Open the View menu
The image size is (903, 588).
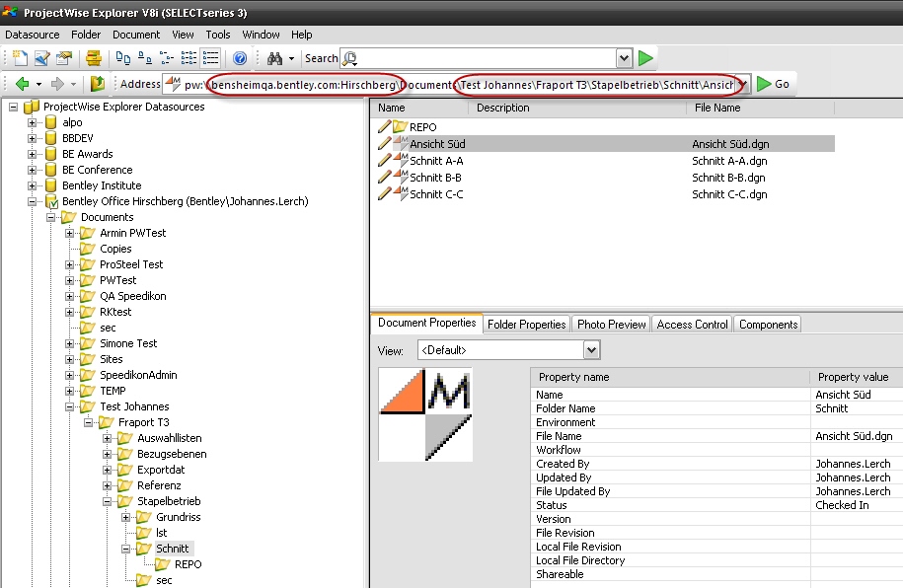[183, 35]
